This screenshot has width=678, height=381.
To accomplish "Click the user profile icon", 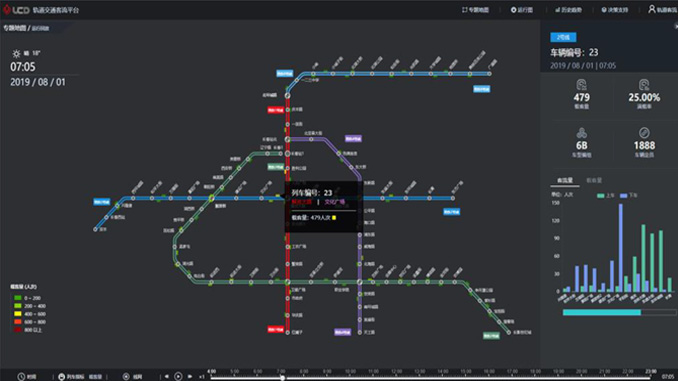I will 652,9.
